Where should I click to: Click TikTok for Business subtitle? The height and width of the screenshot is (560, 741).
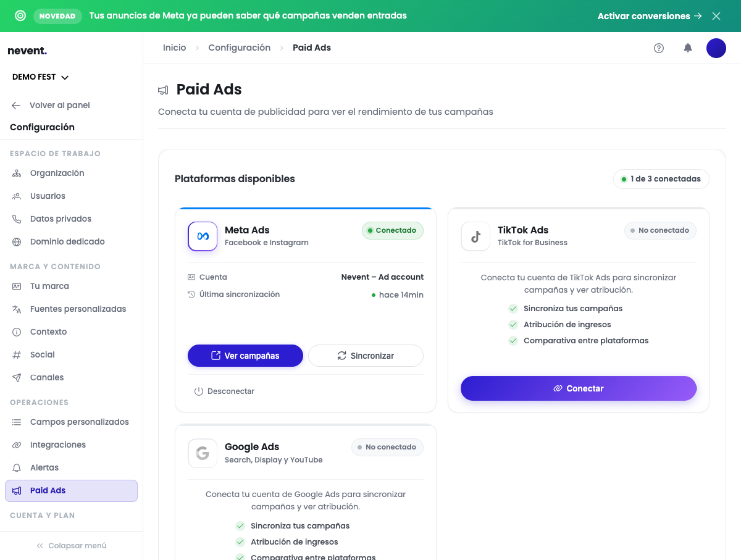pyautogui.click(x=532, y=243)
